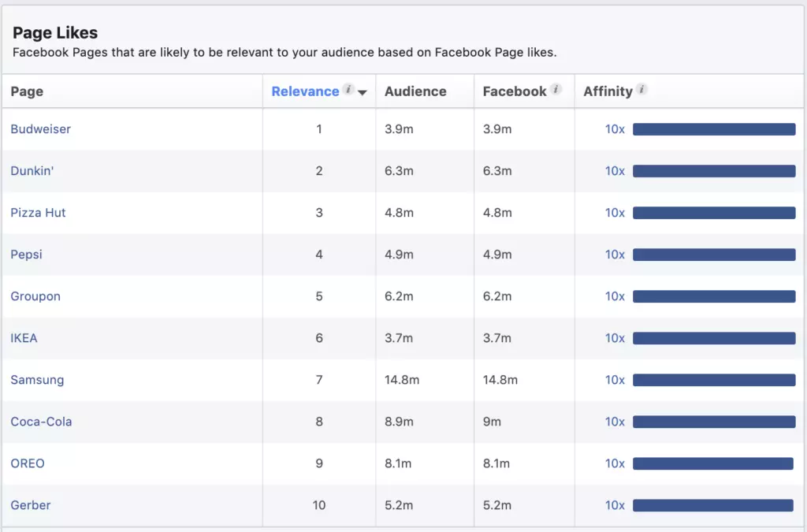Click the Relevance info icon

[x=348, y=90]
